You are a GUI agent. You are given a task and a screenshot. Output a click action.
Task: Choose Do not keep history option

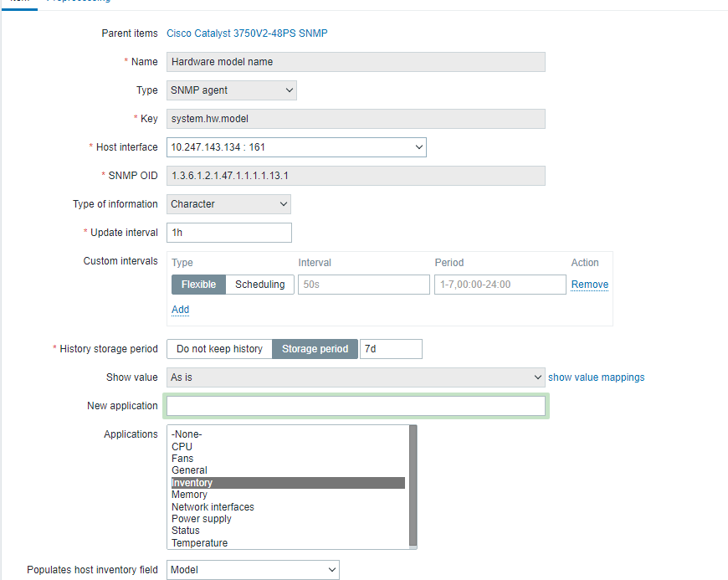219,349
